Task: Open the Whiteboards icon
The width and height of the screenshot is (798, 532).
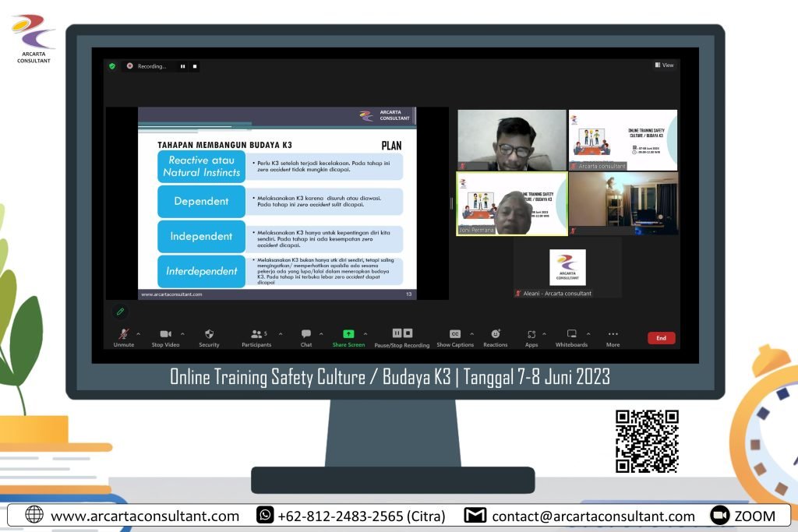Action: pos(571,335)
